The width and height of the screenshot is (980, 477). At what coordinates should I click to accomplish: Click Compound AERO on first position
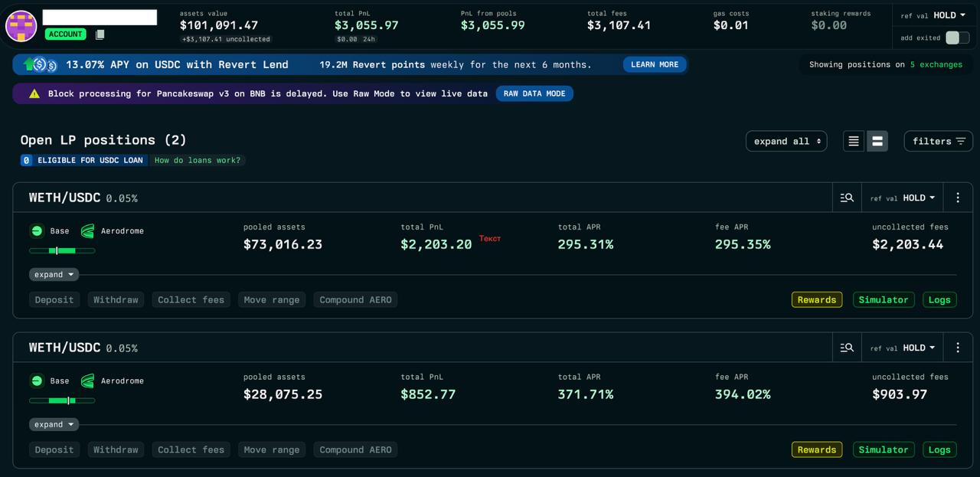(355, 299)
